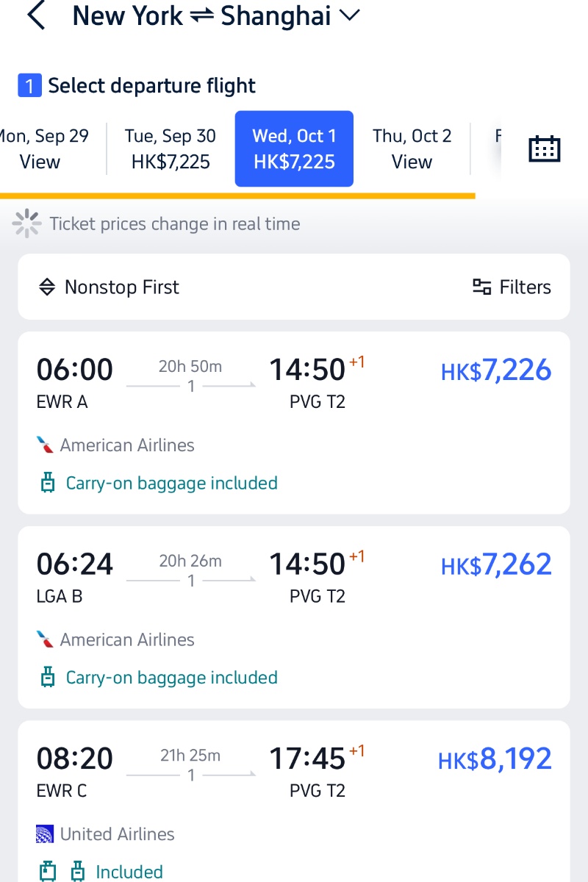Tap American Airlines logo on 06:24 flight

(x=46, y=639)
